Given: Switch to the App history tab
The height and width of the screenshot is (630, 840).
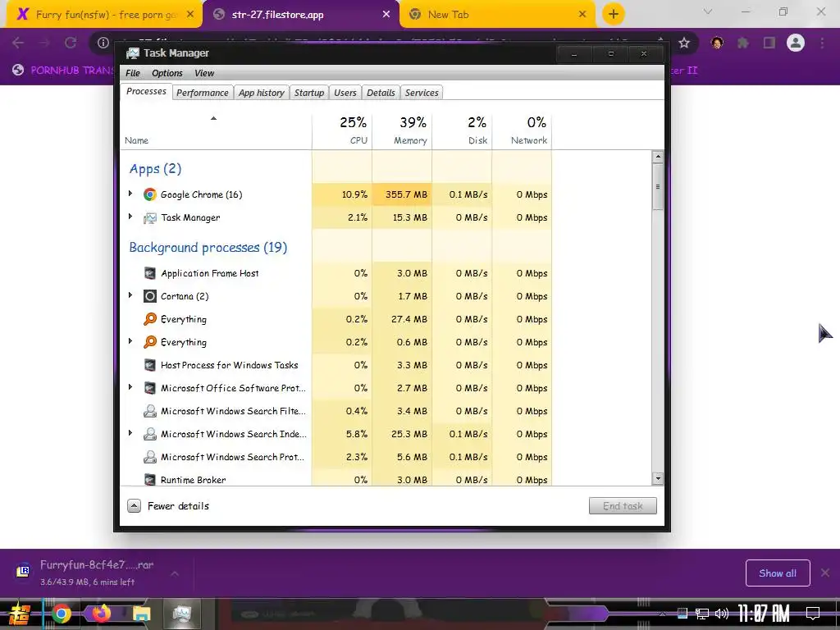Looking at the screenshot, I should 262,93.
